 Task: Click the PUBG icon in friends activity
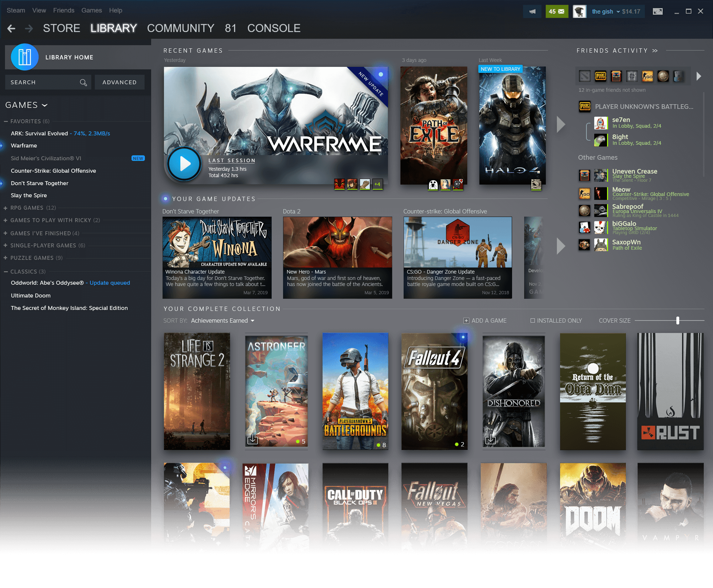[601, 76]
